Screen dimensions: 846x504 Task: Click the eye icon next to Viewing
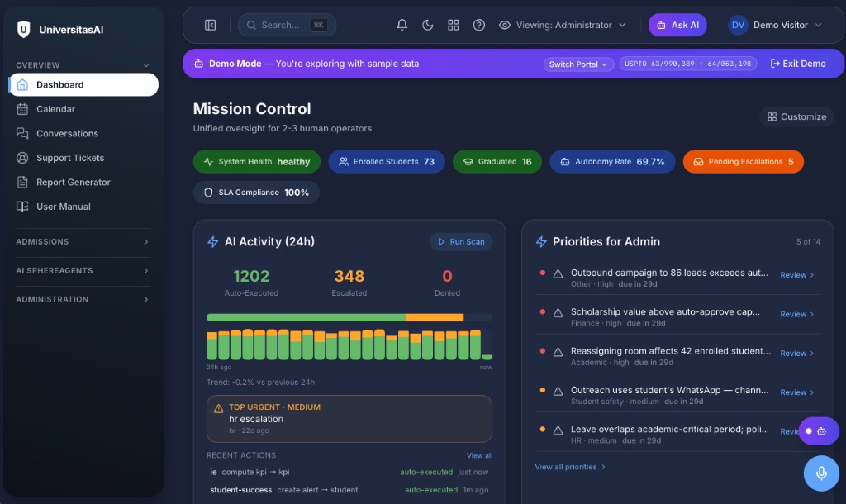(505, 25)
